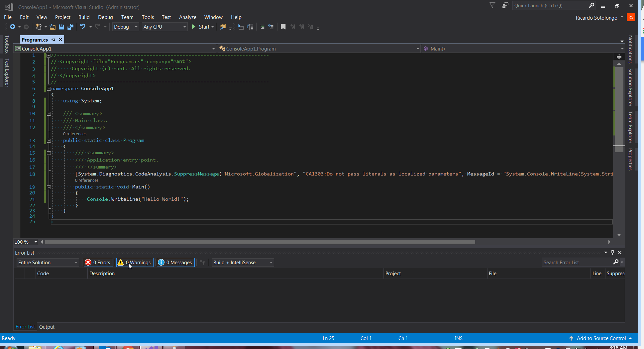The height and width of the screenshot is (349, 644).
Task: Open the ConsoleApp1.Program type dropdown
Action: pyautogui.click(x=319, y=49)
